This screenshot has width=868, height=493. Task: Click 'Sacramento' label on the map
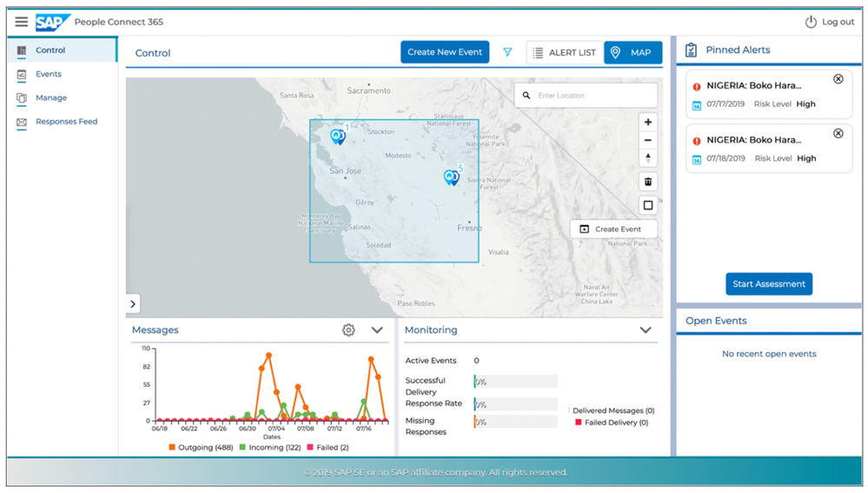click(x=368, y=90)
